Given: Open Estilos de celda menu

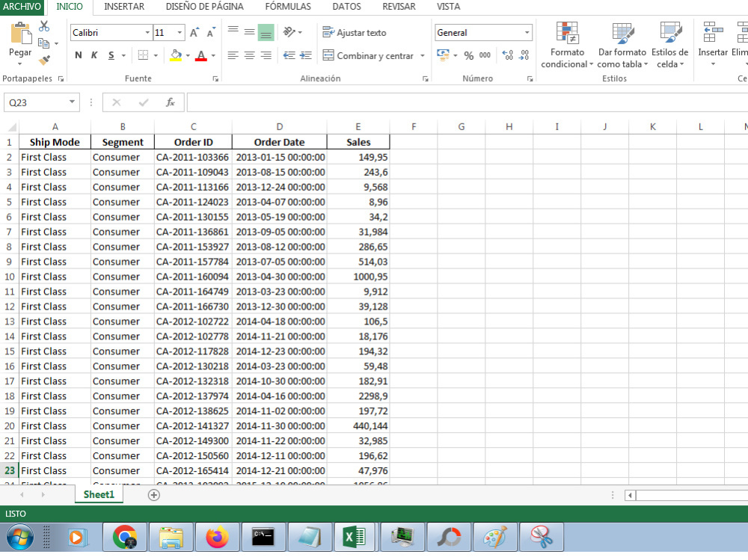Looking at the screenshot, I should coord(669,45).
